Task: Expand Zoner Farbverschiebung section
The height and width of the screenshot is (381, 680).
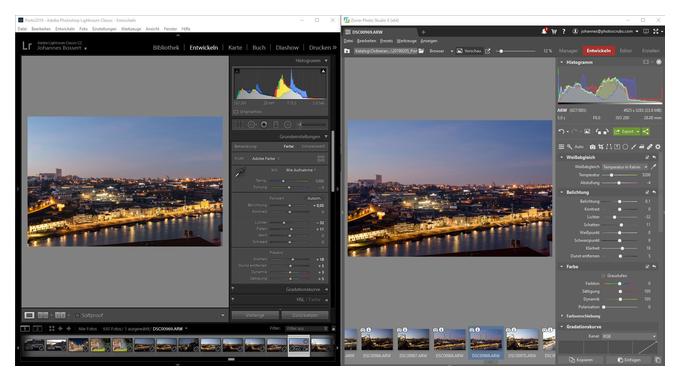Action: click(562, 316)
